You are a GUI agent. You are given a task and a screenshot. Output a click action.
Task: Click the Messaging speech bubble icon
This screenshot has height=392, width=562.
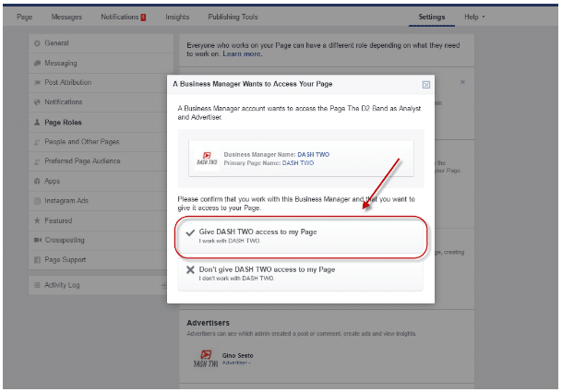[x=37, y=63]
